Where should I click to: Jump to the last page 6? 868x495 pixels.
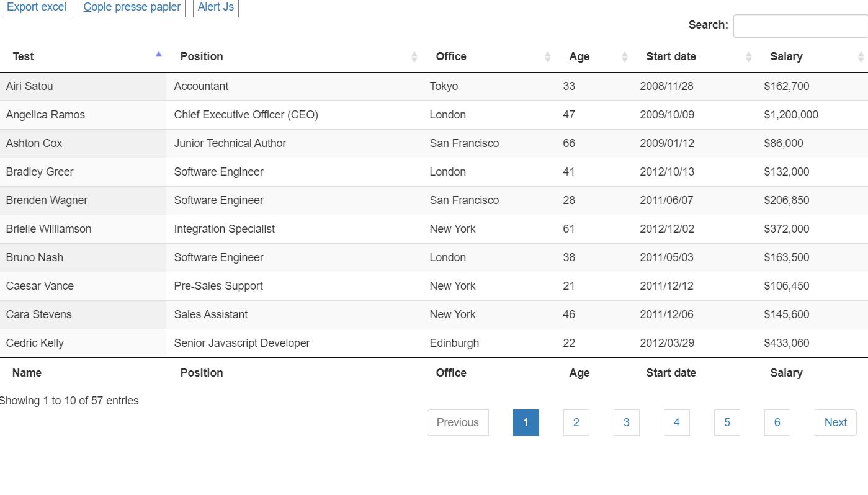tap(777, 422)
